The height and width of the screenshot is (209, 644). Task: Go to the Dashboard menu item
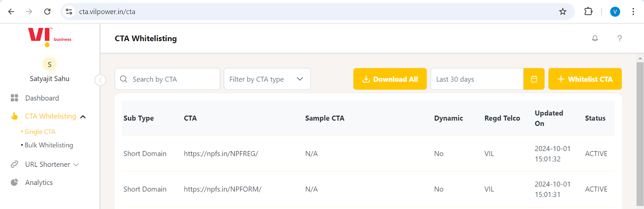42,98
